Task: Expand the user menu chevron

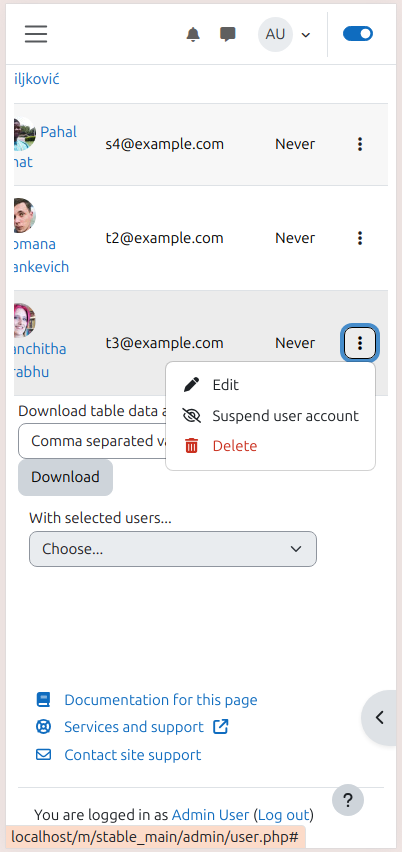Action: pyautogui.click(x=306, y=35)
